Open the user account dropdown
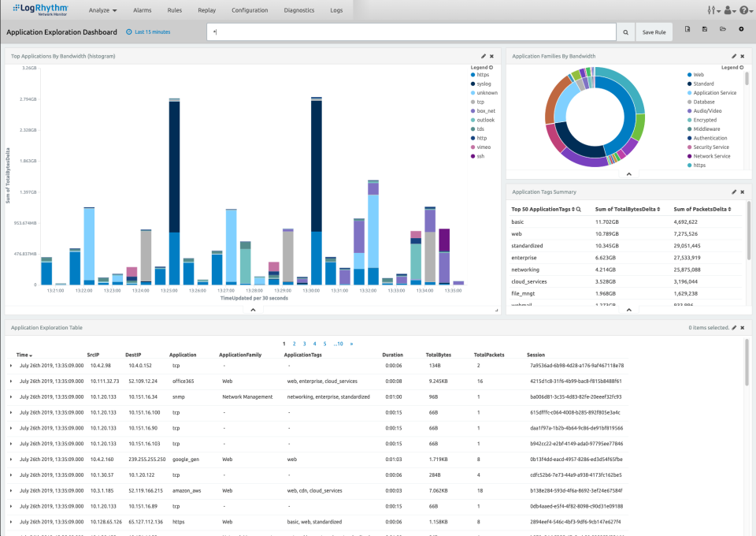 728,10
